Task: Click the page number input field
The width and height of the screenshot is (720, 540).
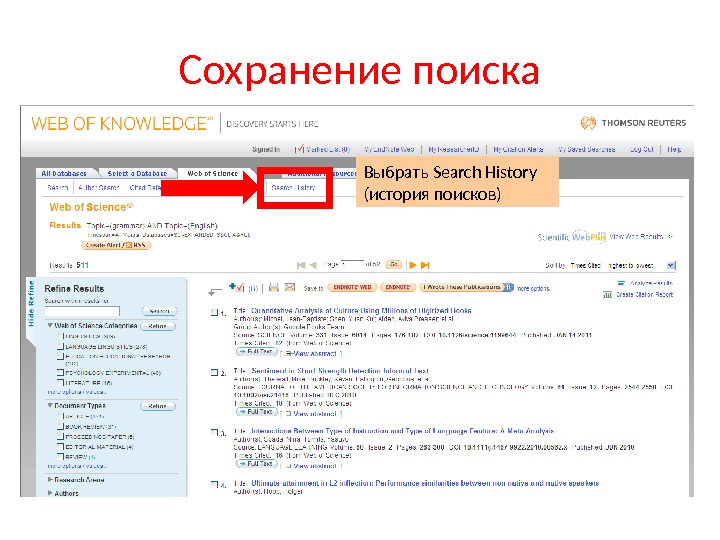Action: click(352, 264)
